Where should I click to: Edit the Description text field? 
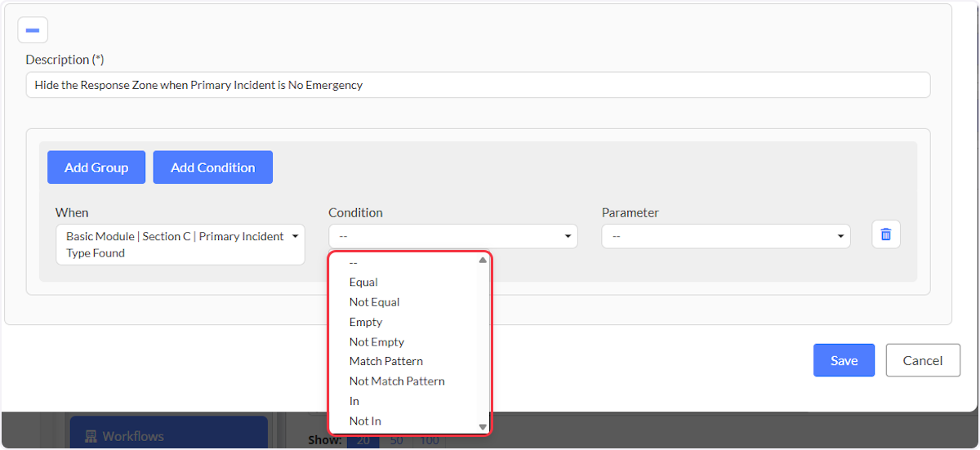(x=478, y=85)
